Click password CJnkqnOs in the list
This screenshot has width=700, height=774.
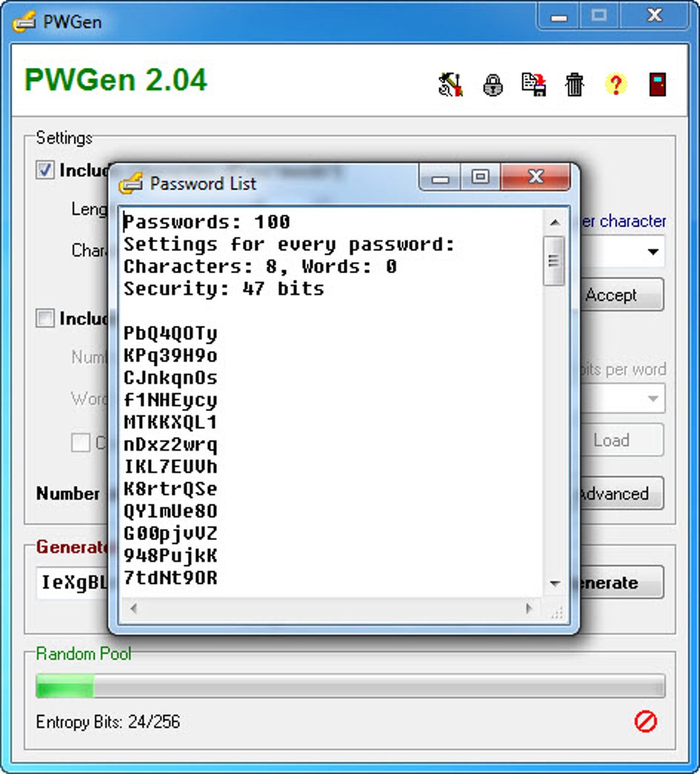click(x=170, y=378)
